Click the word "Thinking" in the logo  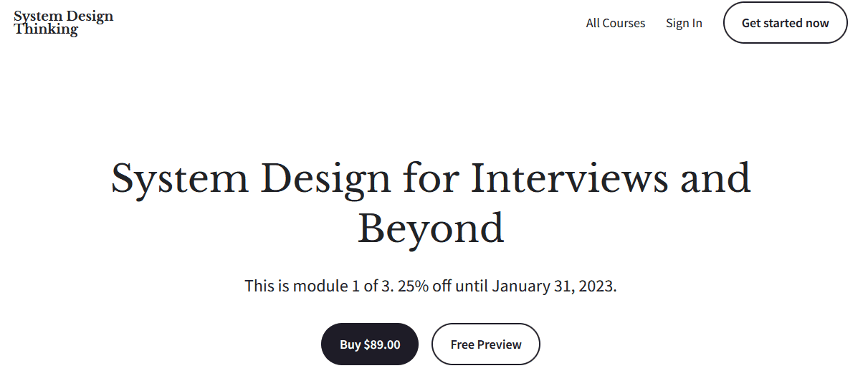[x=46, y=29]
